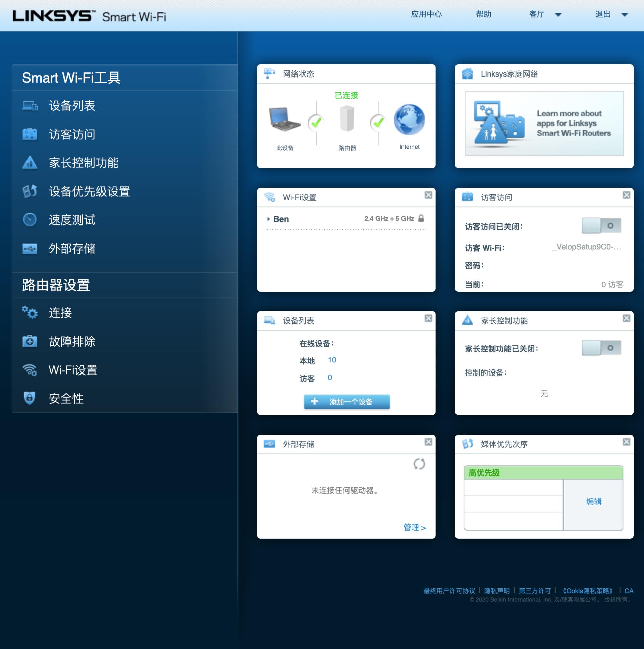The height and width of the screenshot is (649, 644).
Task: Click 帮助 in the top navigation
Action: point(484,14)
